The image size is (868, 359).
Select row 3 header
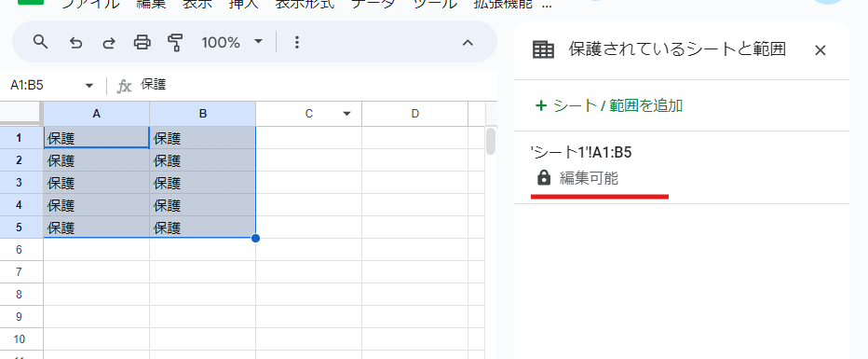(x=19, y=182)
